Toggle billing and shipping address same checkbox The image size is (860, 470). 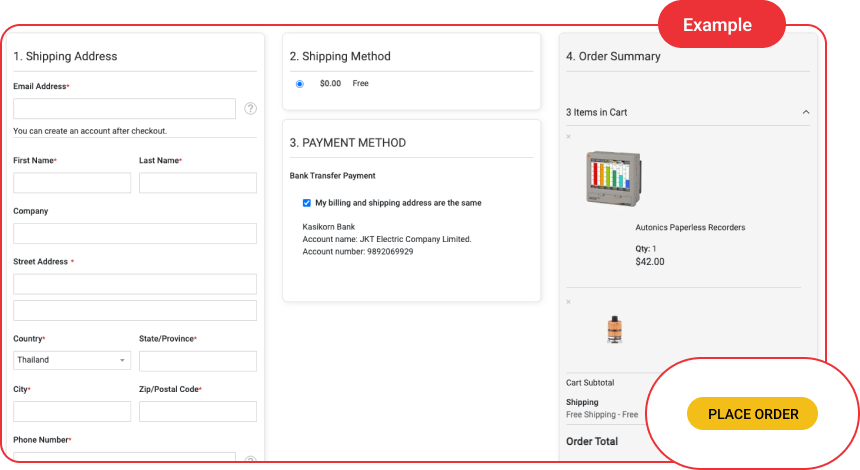pyautogui.click(x=307, y=203)
